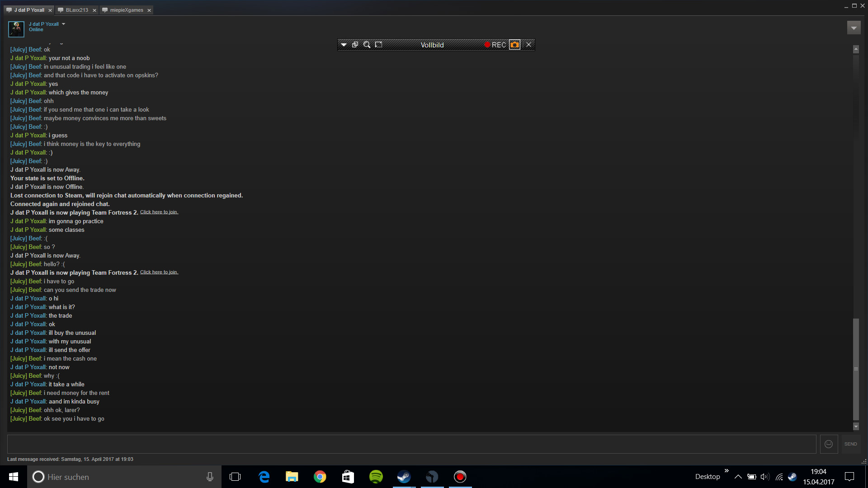The height and width of the screenshot is (488, 868).
Task: Click the recorder screenshot camera icon
Action: click(514, 45)
